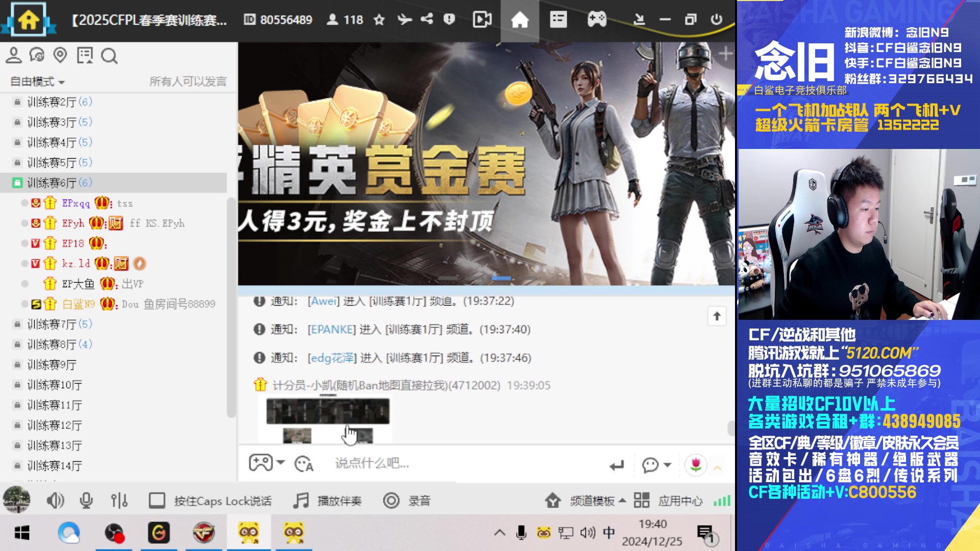Open the share channel icon

coord(427,19)
